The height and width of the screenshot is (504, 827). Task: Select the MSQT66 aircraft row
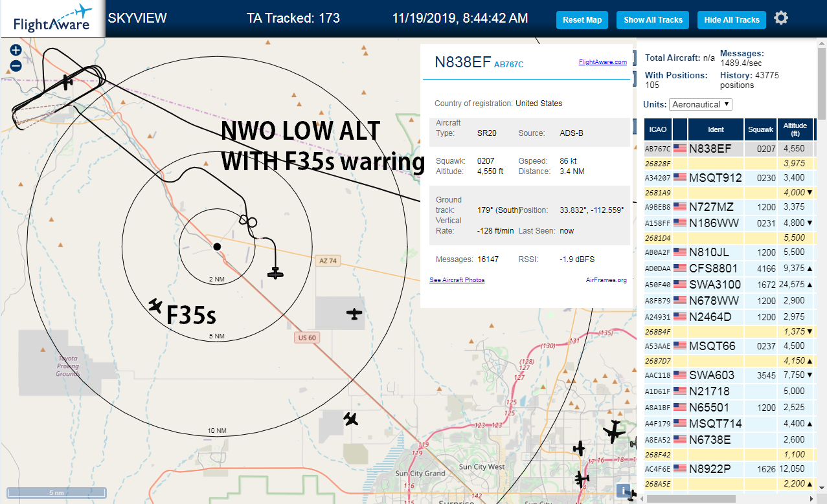[730, 346]
